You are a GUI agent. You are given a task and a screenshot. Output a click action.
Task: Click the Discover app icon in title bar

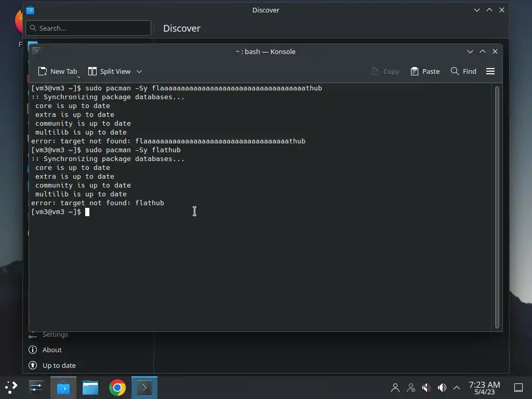pyautogui.click(x=30, y=10)
